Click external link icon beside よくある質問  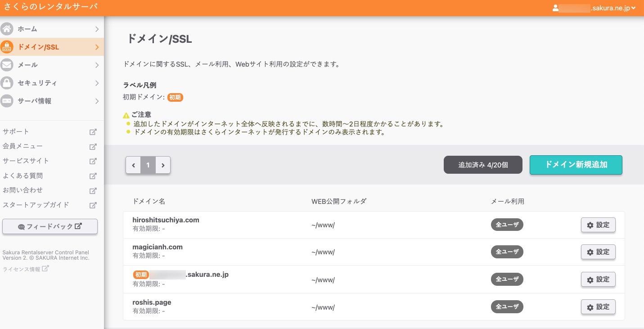[x=93, y=176]
